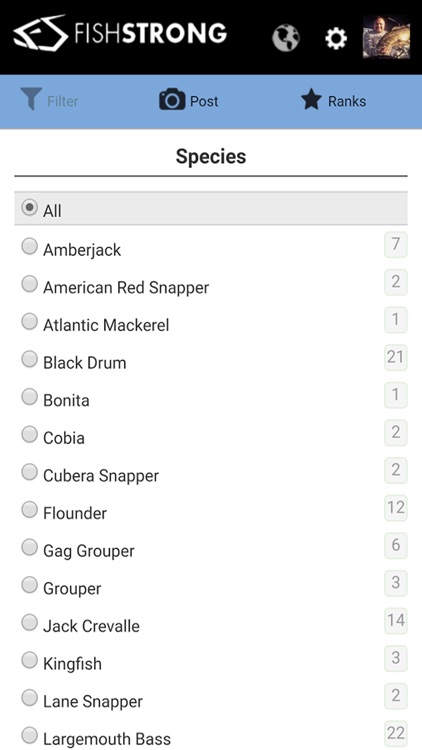422x750 pixels.
Task: Click the Kingfish species label
Action: [x=72, y=663]
